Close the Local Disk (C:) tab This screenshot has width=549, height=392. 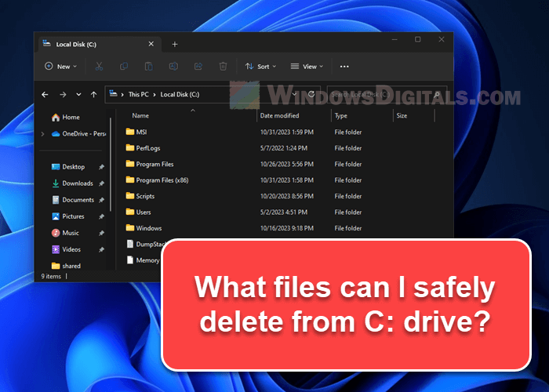point(151,44)
